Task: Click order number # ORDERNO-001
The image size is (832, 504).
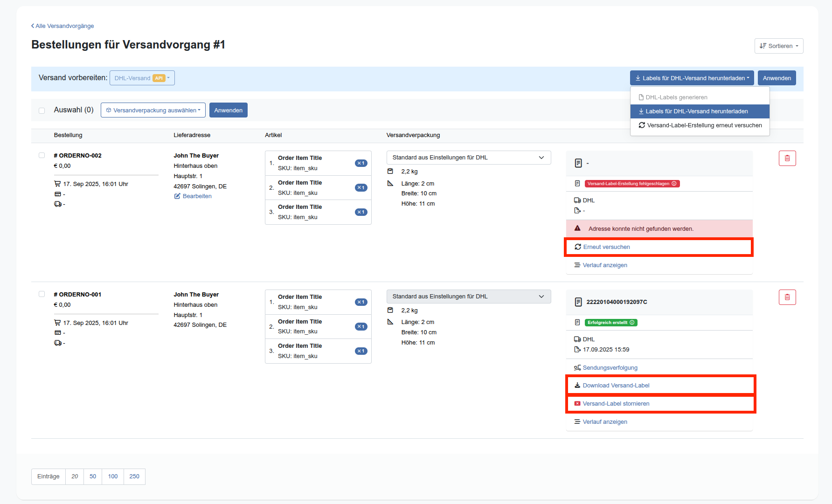Action: 77,295
